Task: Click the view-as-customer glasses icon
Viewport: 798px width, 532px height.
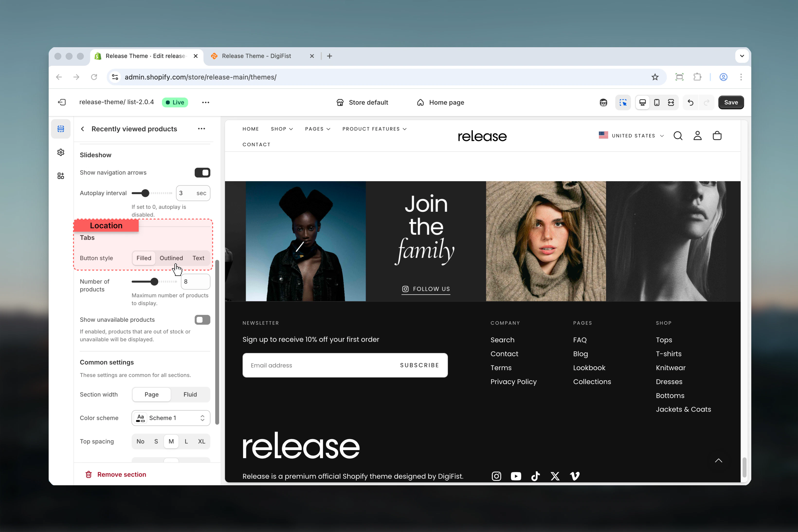Action: (x=603, y=102)
